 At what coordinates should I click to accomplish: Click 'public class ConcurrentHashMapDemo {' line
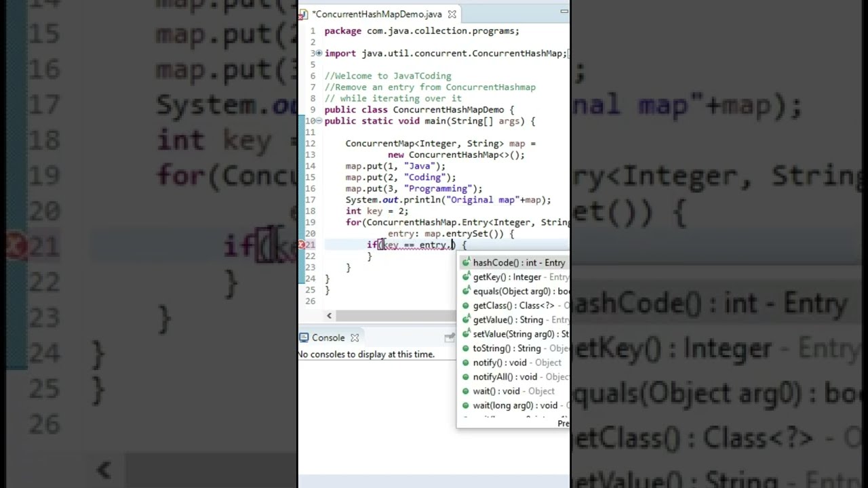click(x=419, y=110)
